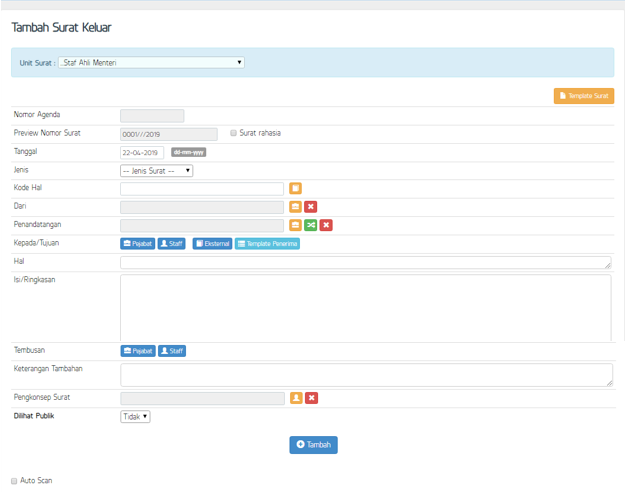Clear Penandatangan with red X icon
This screenshot has height=492, width=627.
click(x=326, y=225)
